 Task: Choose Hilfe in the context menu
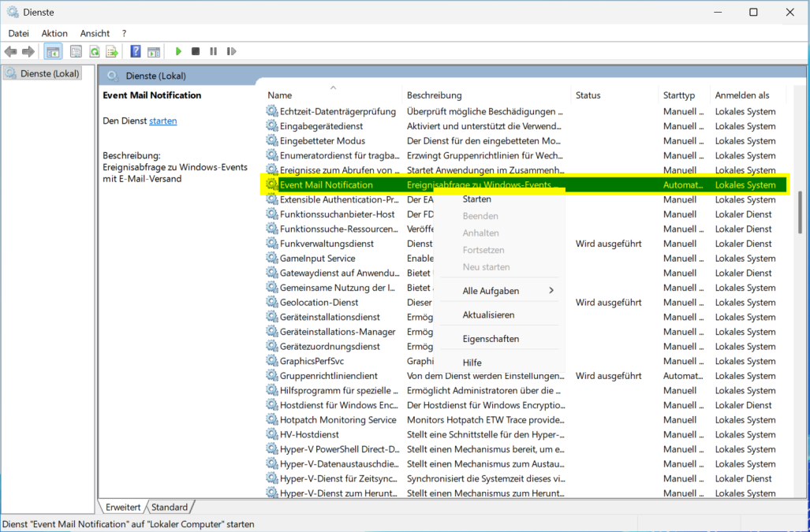pyautogui.click(x=499, y=363)
